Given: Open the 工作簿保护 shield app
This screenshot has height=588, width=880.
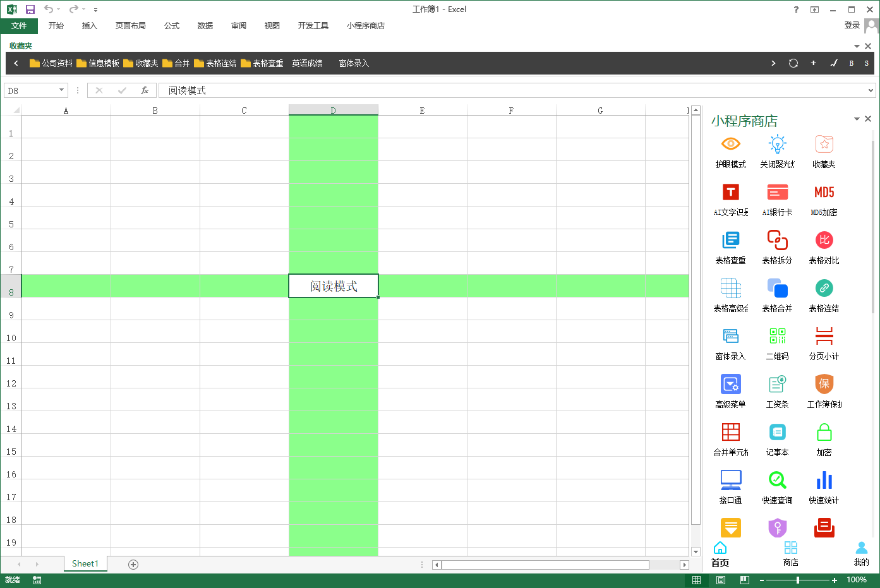Looking at the screenshot, I should click(824, 391).
